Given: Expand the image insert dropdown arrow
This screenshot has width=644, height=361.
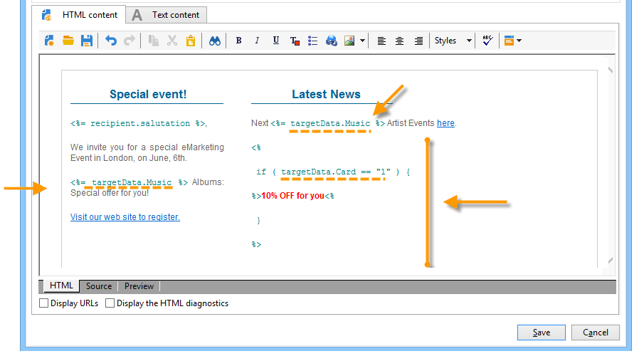Looking at the screenshot, I should coord(362,41).
